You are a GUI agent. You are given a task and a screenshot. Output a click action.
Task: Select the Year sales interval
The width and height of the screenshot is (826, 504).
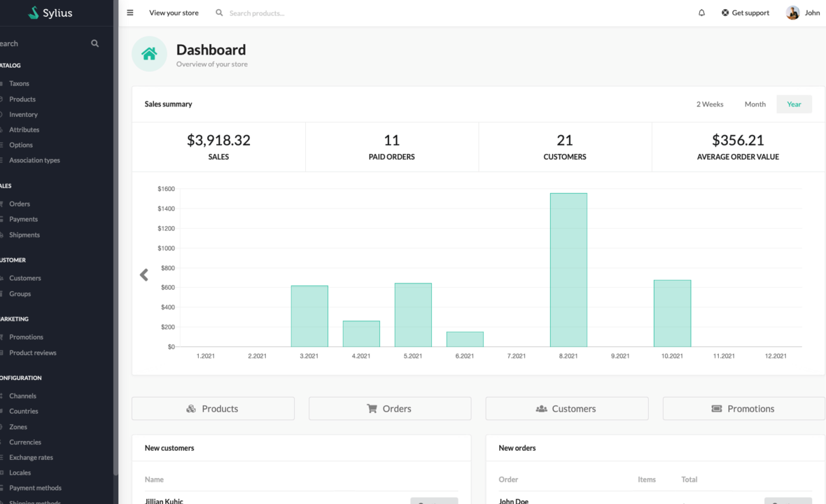point(794,104)
